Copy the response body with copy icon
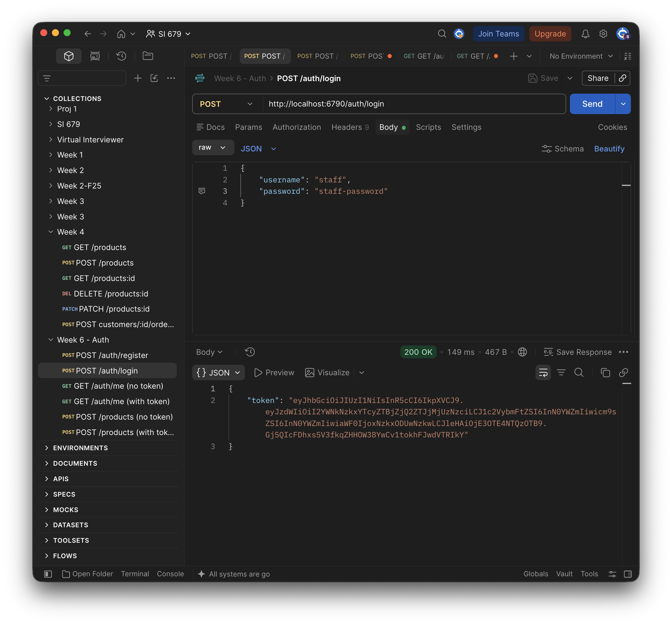The height and width of the screenshot is (625, 672). (x=605, y=373)
